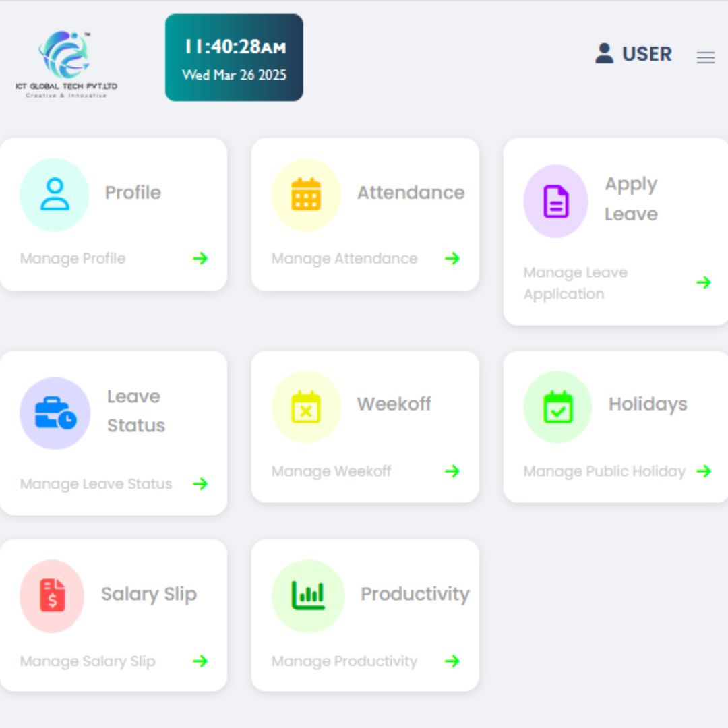The width and height of the screenshot is (728, 728).
Task: Click the arrow next to Manage Salary Slip
Action: pos(201,661)
